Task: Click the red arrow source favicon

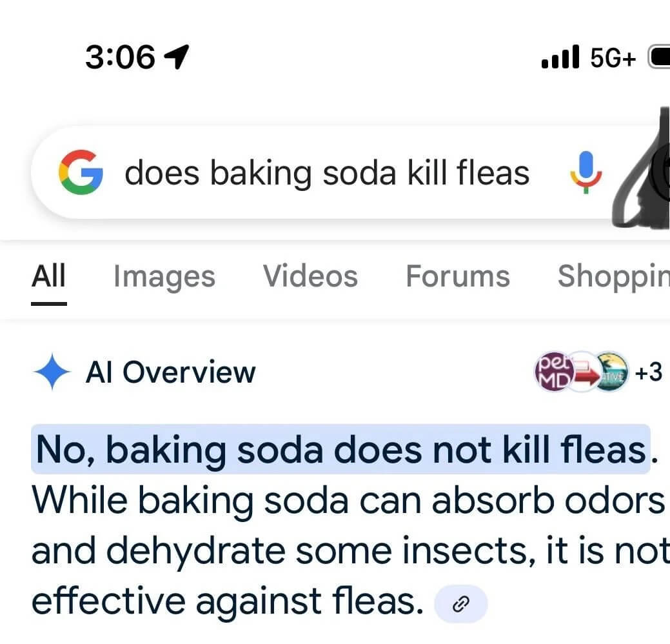Action: coord(582,372)
